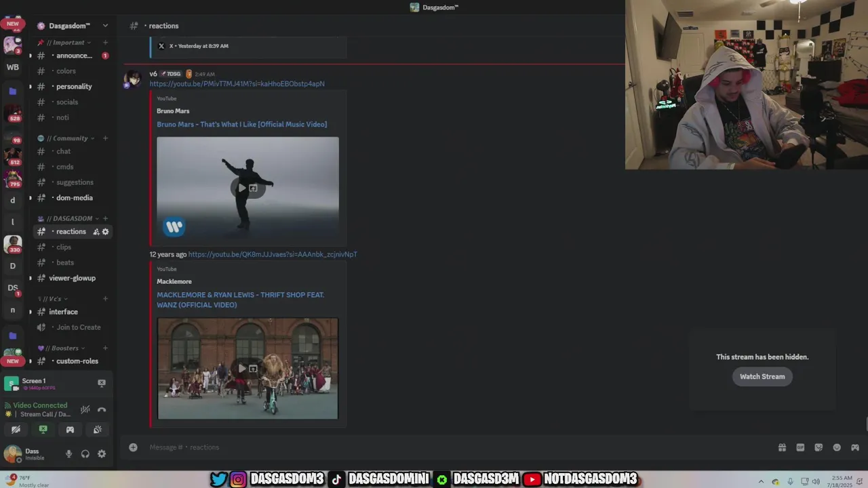Screen dimensions: 868x488
Task: Open the taskbar volume icon
Action: (x=816, y=481)
